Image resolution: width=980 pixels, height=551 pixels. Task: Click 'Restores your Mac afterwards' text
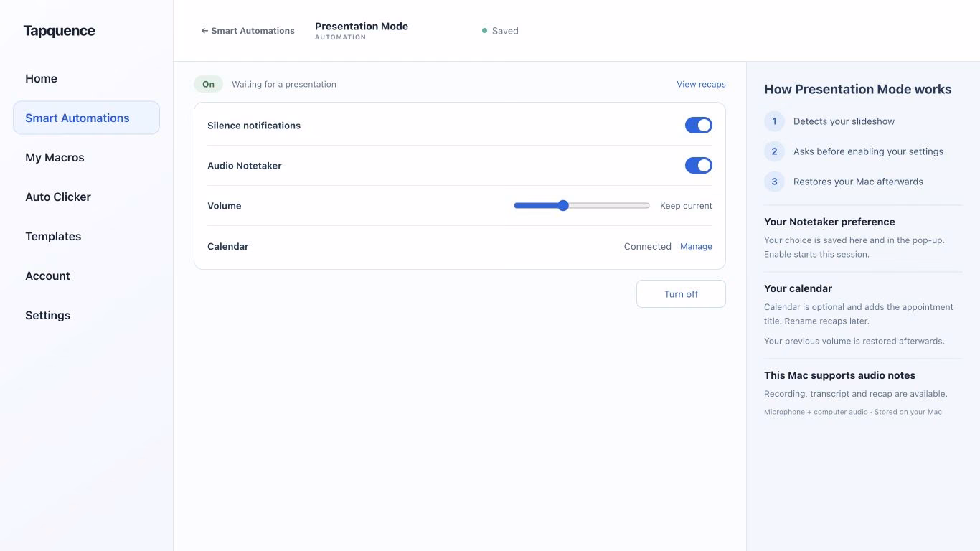858,182
